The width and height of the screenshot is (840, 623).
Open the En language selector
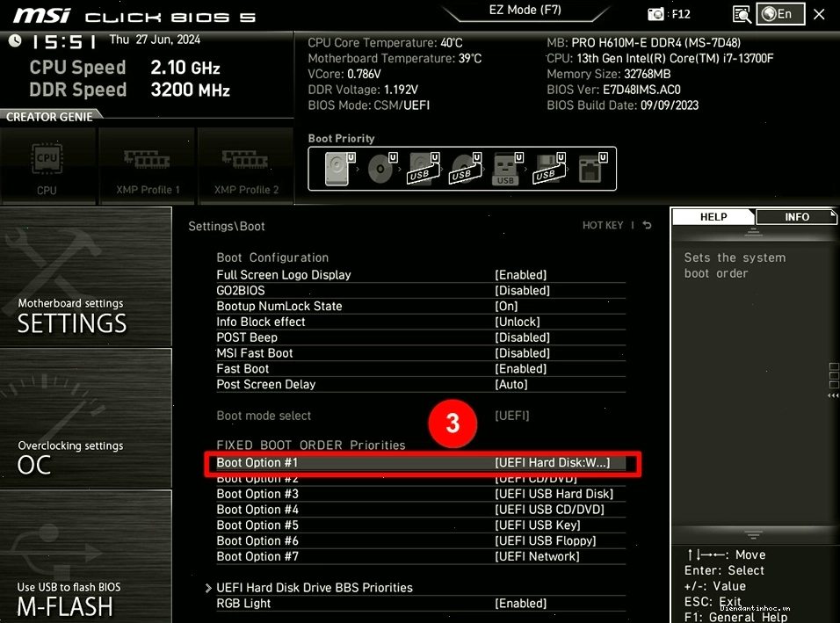pos(780,14)
